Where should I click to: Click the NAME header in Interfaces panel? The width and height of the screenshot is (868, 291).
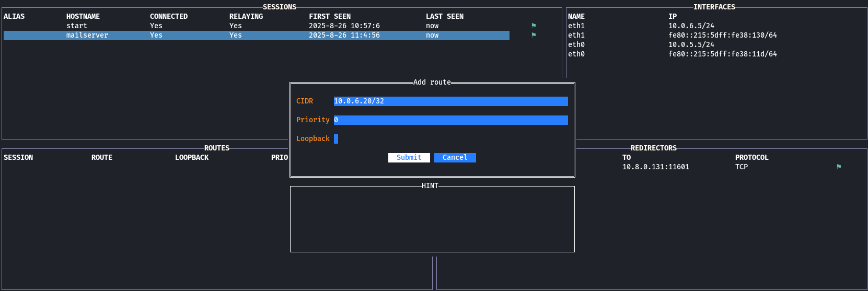point(576,16)
